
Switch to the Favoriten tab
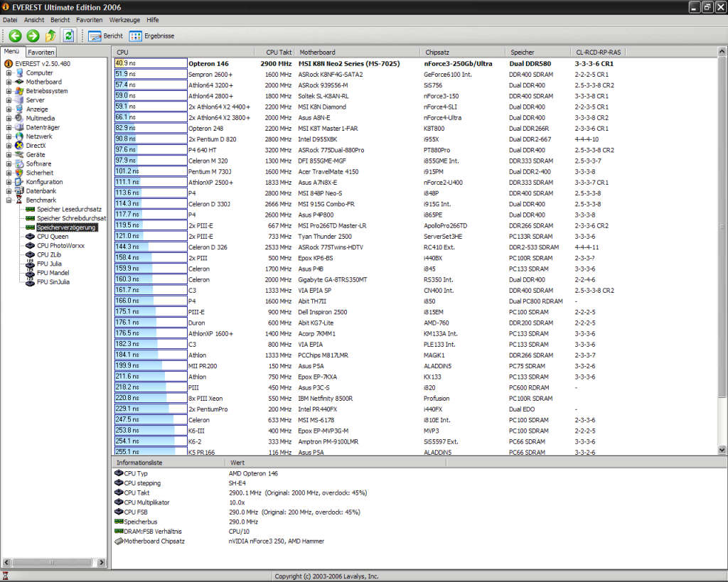[41, 53]
